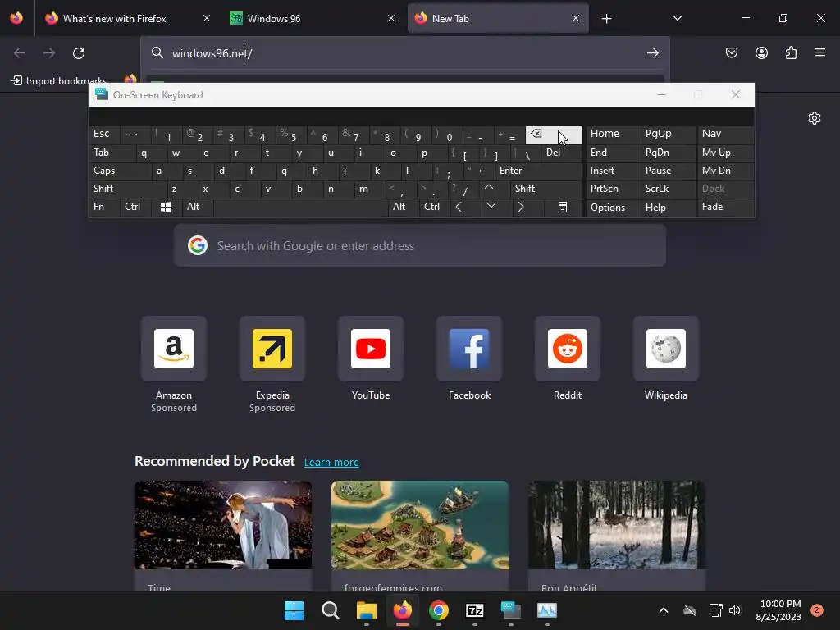Open 7-Zip from the taskbar
Image resolution: width=840 pixels, height=630 pixels.
click(x=475, y=610)
